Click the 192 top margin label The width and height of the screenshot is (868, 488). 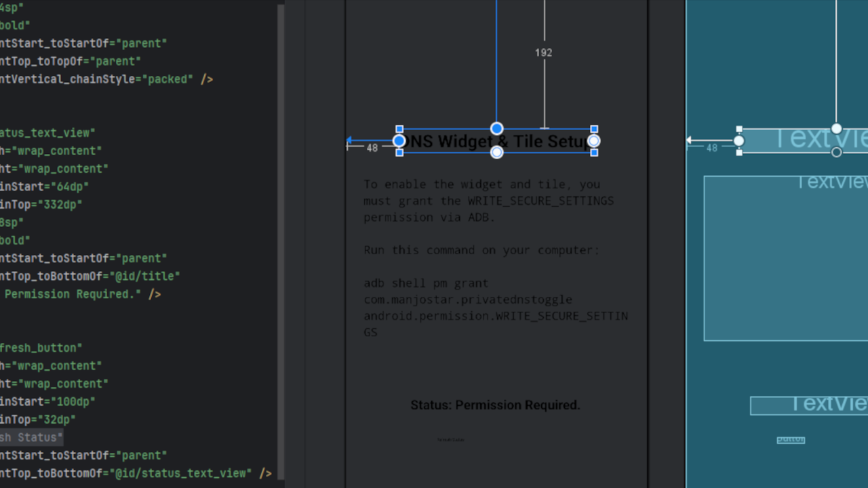pyautogui.click(x=543, y=53)
